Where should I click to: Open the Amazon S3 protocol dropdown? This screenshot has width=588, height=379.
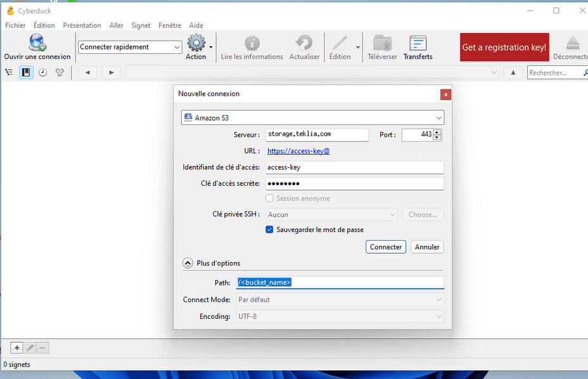pyautogui.click(x=313, y=118)
